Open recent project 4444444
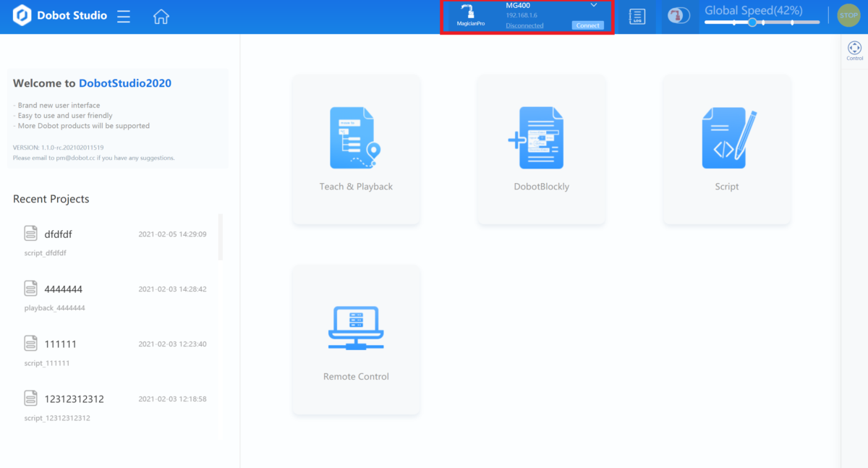The image size is (868, 468). tap(63, 289)
